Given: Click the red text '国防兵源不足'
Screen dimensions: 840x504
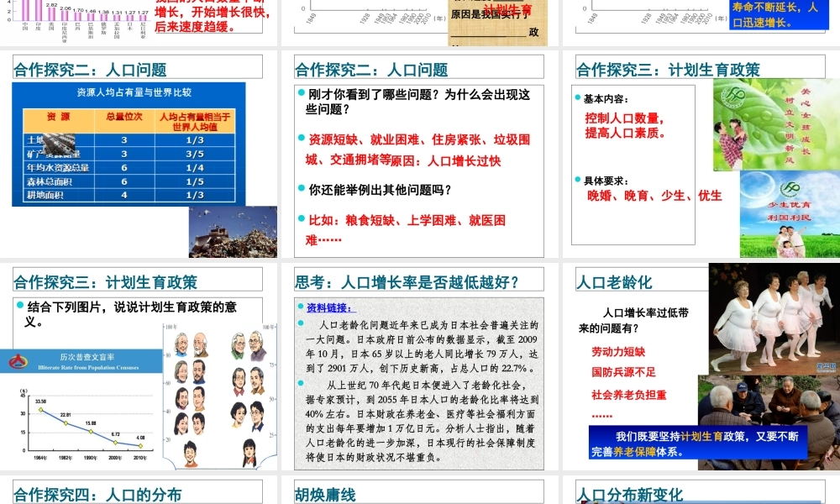Looking at the screenshot, I should pos(623,372).
